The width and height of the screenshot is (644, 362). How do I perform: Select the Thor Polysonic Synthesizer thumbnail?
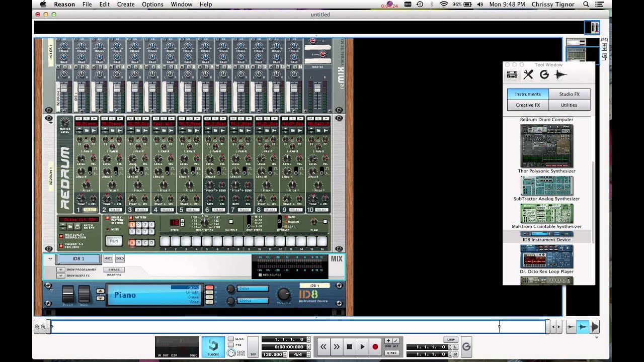pyautogui.click(x=546, y=146)
